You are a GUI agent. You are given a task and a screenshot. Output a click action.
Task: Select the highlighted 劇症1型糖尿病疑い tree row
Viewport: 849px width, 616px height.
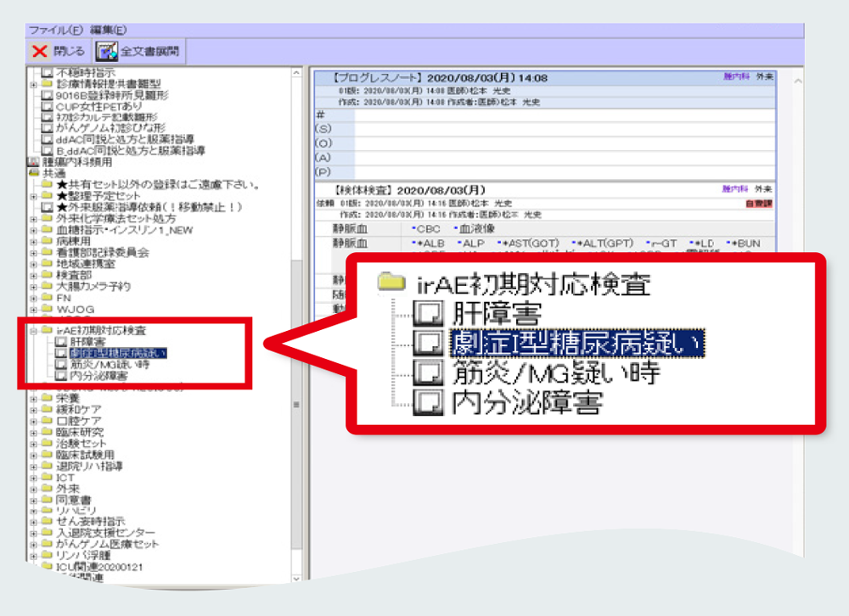[x=118, y=354]
